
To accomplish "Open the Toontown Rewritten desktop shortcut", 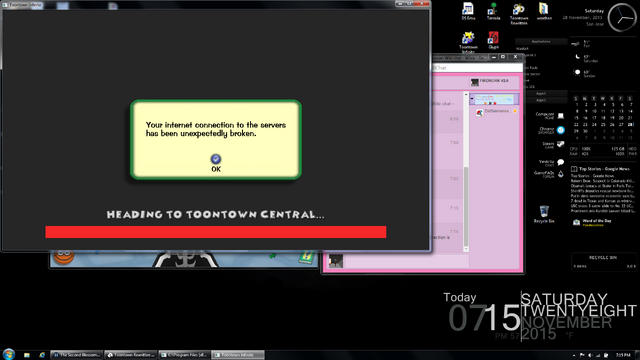I will (518, 13).
